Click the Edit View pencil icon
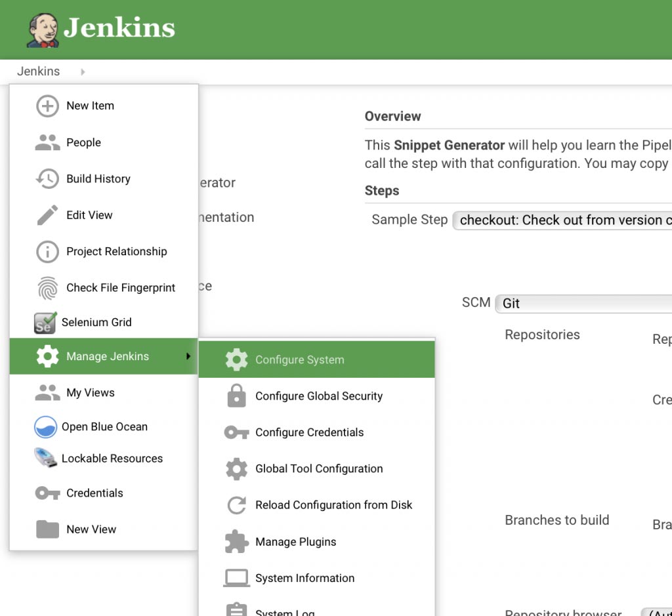The height and width of the screenshot is (616, 672). pos(47,215)
